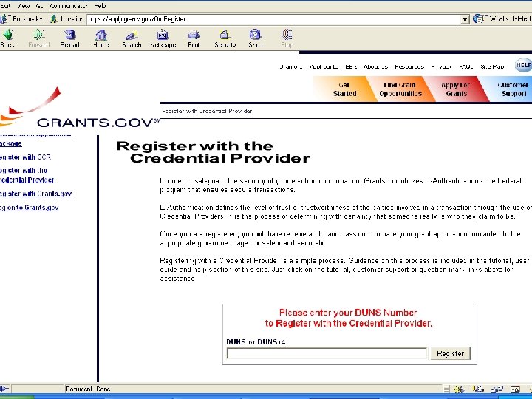Open the round HELP badge

(x=524, y=65)
